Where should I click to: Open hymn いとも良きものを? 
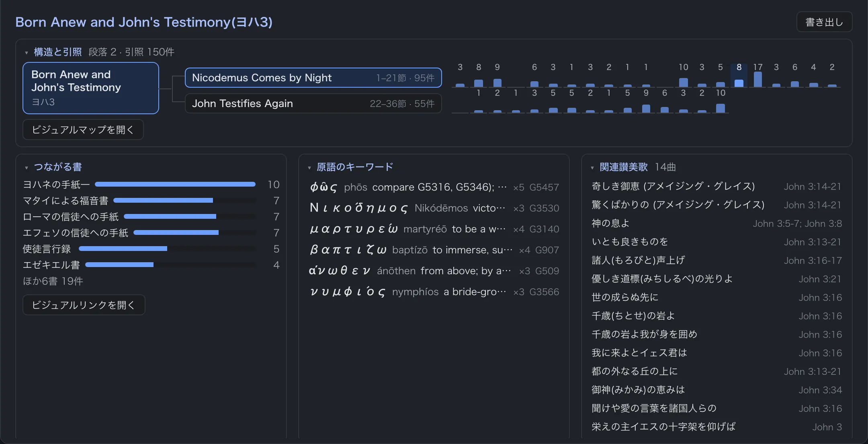point(717,242)
